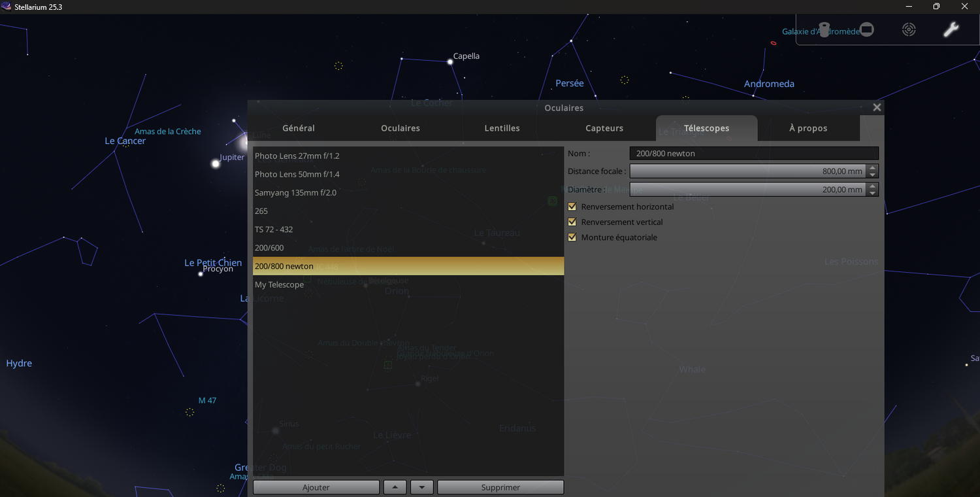Viewport: 980px width, 497px height.
Task: Close the Oculaires dialog
Action: pos(877,107)
